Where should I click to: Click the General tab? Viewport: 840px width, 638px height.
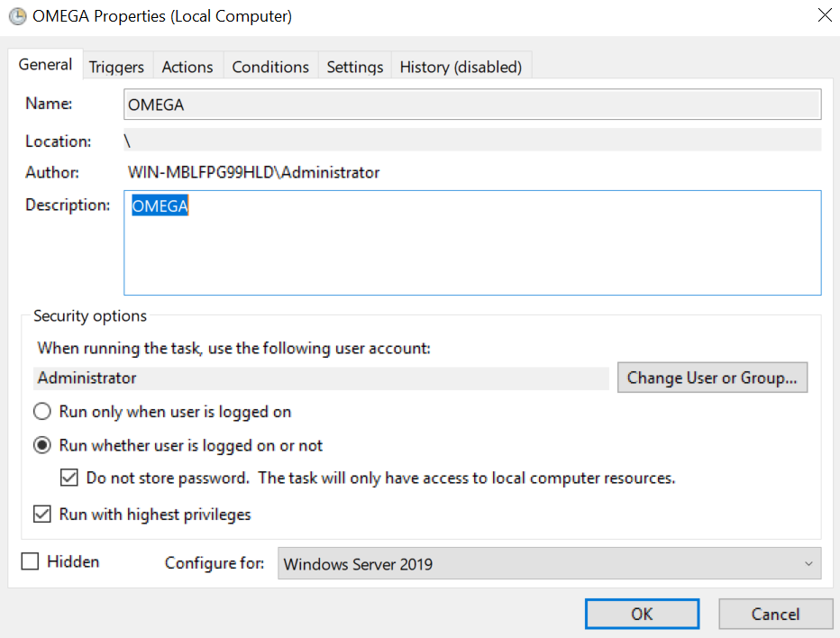45,64
